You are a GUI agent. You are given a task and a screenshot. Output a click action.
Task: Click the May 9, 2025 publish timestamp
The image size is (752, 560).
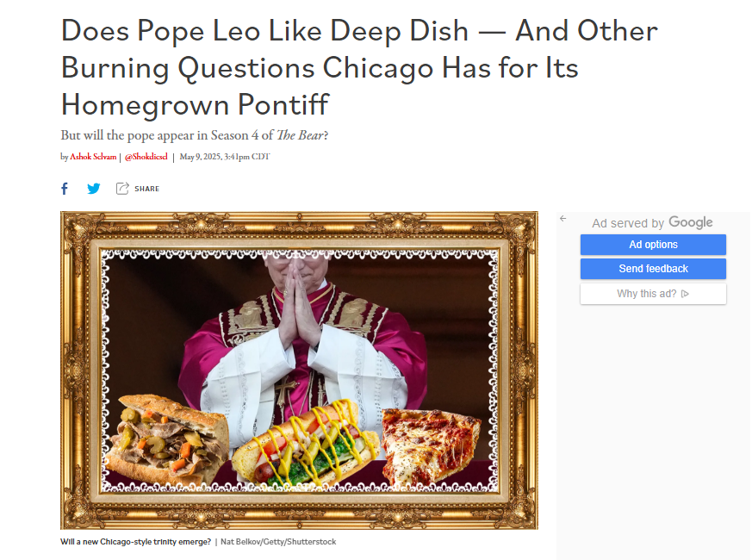(225, 157)
